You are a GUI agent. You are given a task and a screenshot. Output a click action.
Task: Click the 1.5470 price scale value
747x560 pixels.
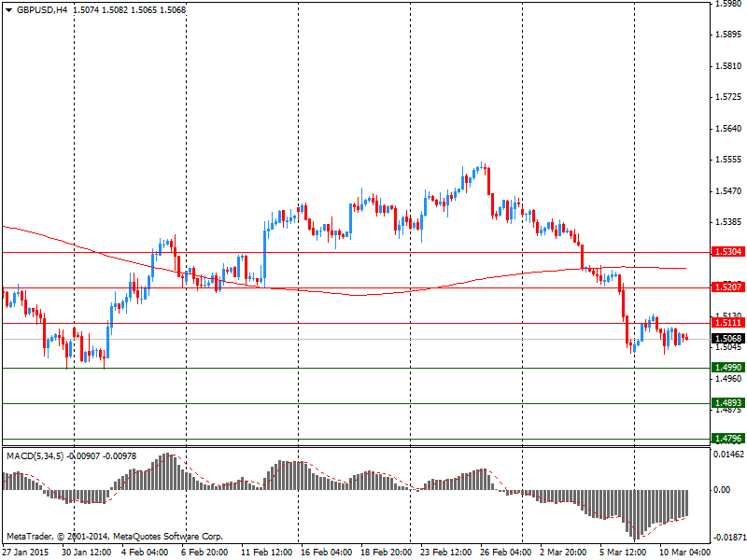click(x=729, y=191)
